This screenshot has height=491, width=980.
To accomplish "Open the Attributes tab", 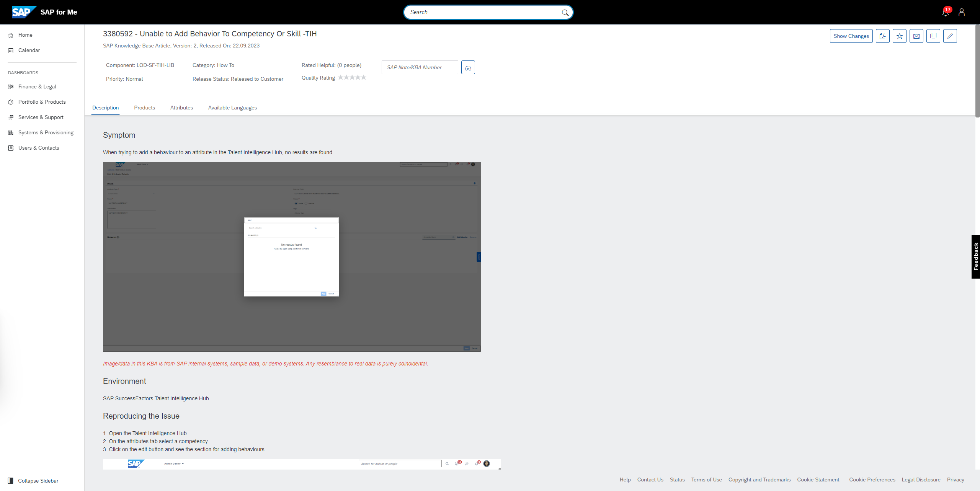I will 181,108.
